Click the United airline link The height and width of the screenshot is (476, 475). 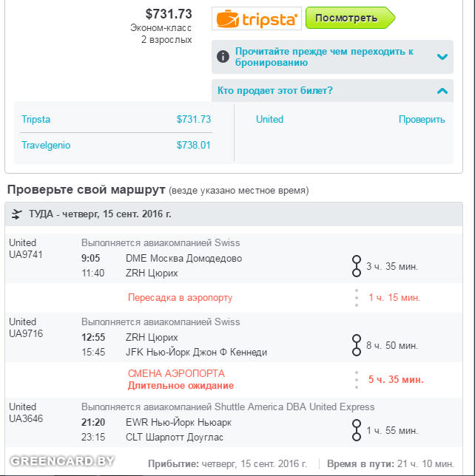point(269,119)
